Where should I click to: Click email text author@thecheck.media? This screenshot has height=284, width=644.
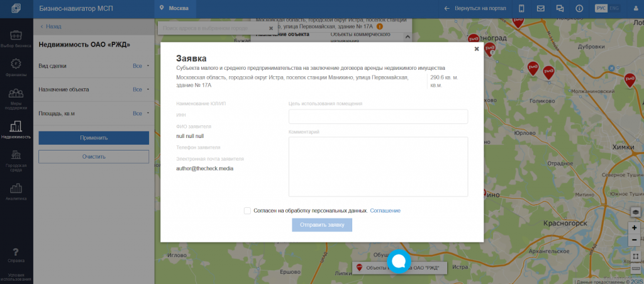[x=204, y=169]
